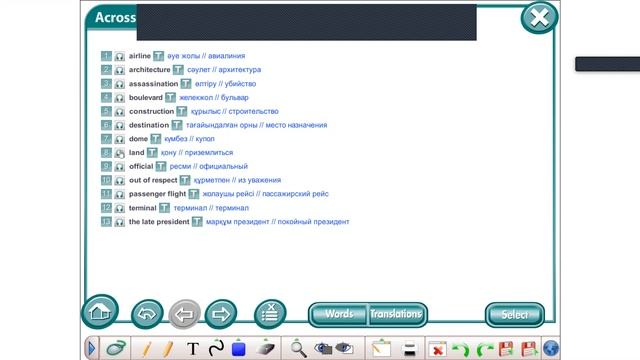This screenshot has height=360, width=640.
Task: Click the eye with white screen icon
Action: coord(344,349)
